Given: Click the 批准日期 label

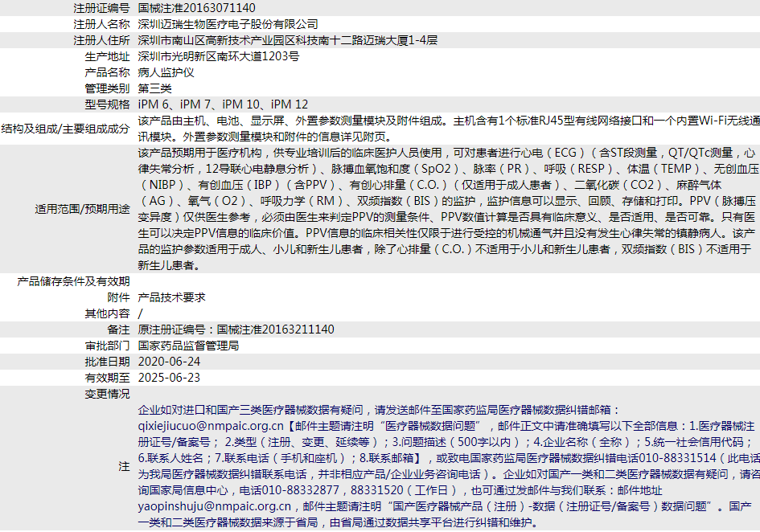Looking at the screenshot, I should [108, 362].
